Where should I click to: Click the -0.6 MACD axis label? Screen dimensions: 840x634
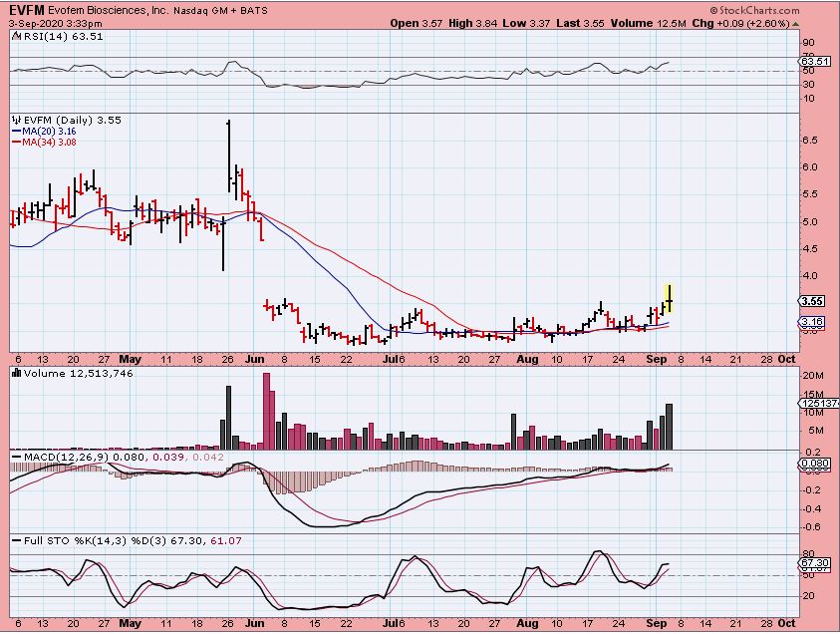[812, 526]
